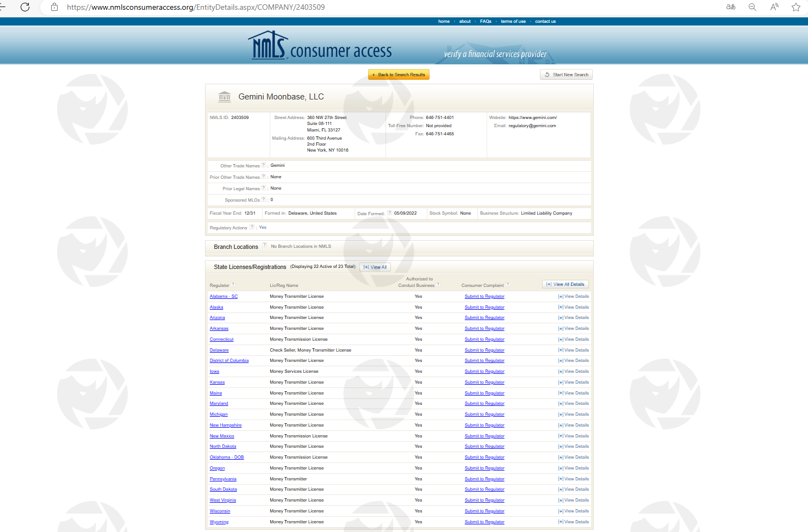Image resolution: width=808 pixels, height=532 pixels.
Task: Click the browser refresh icon
Action: pos(25,7)
